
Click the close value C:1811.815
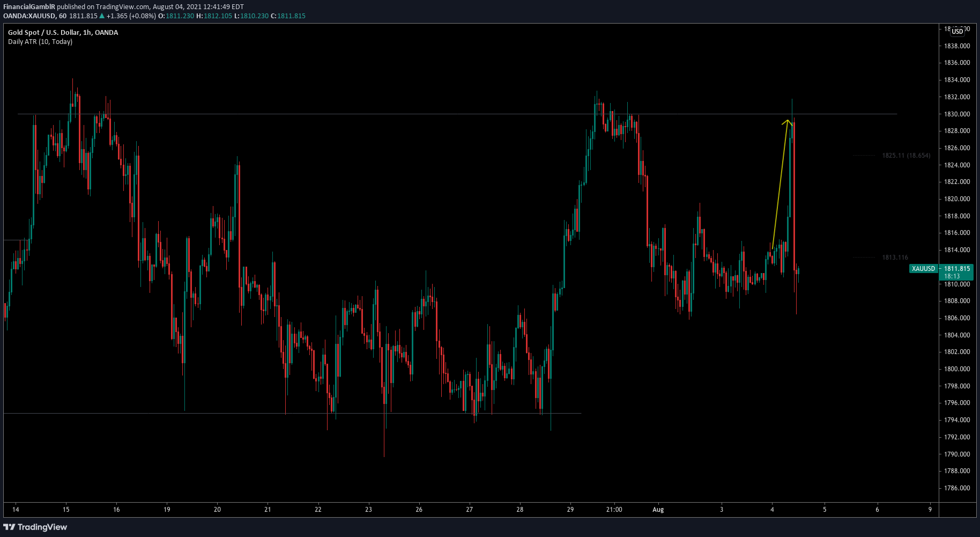(288, 16)
